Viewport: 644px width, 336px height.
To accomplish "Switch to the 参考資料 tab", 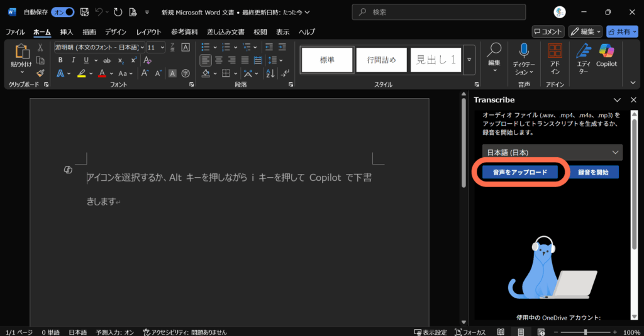I will click(184, 32).
